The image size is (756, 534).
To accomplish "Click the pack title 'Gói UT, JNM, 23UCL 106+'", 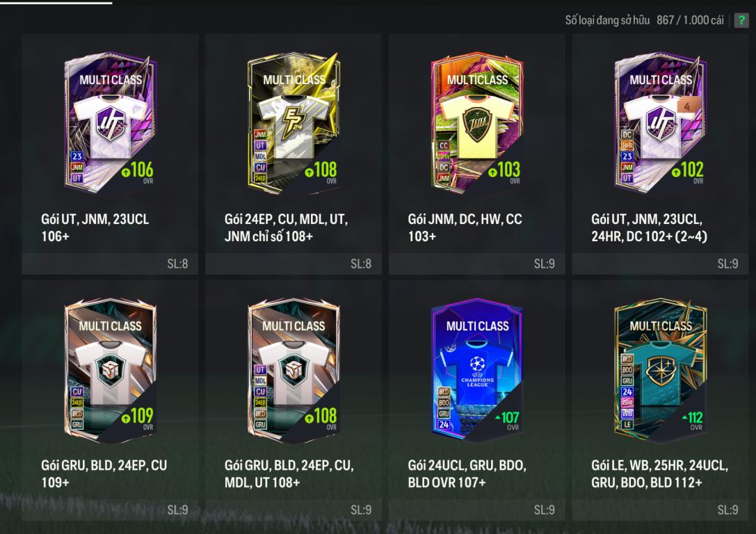I will pos(95,227).
